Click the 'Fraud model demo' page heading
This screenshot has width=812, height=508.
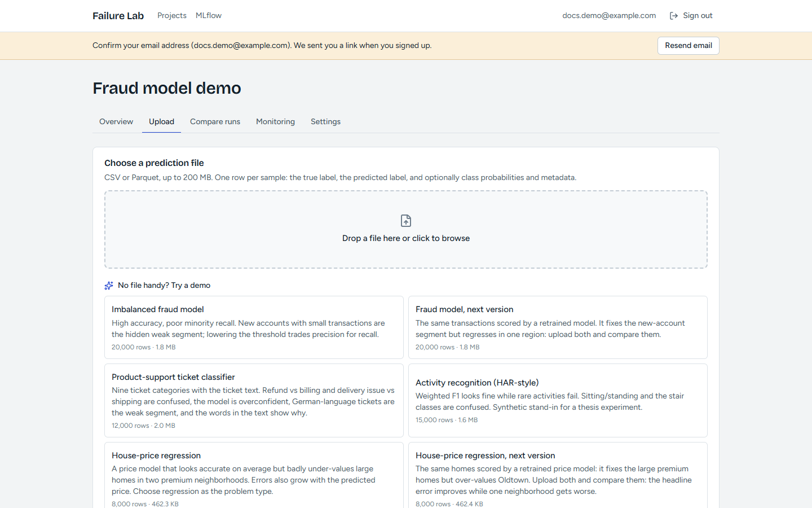click(167, 88)
